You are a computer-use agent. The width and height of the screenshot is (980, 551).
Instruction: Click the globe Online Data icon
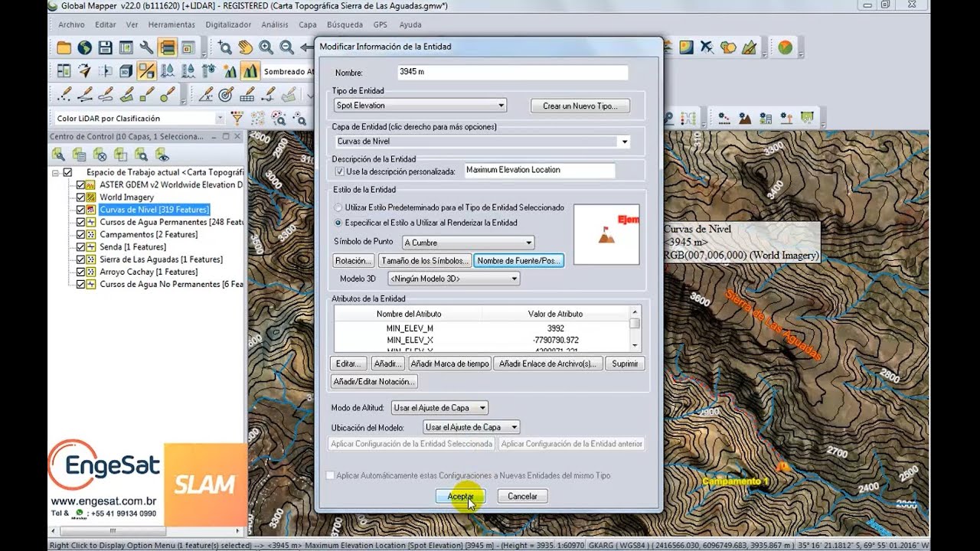[x=84, y=47]
